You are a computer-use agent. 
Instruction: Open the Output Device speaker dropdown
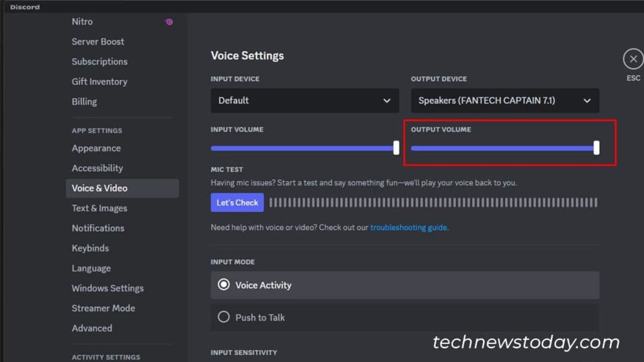click(x=504, y=101)
